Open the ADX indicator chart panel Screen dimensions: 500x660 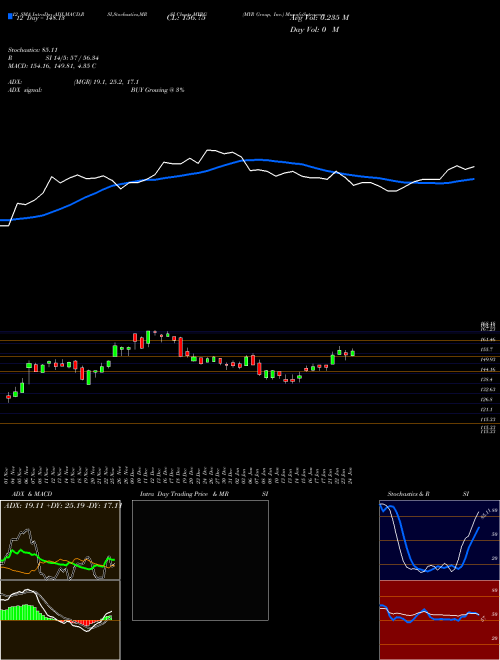click(60, 540)
